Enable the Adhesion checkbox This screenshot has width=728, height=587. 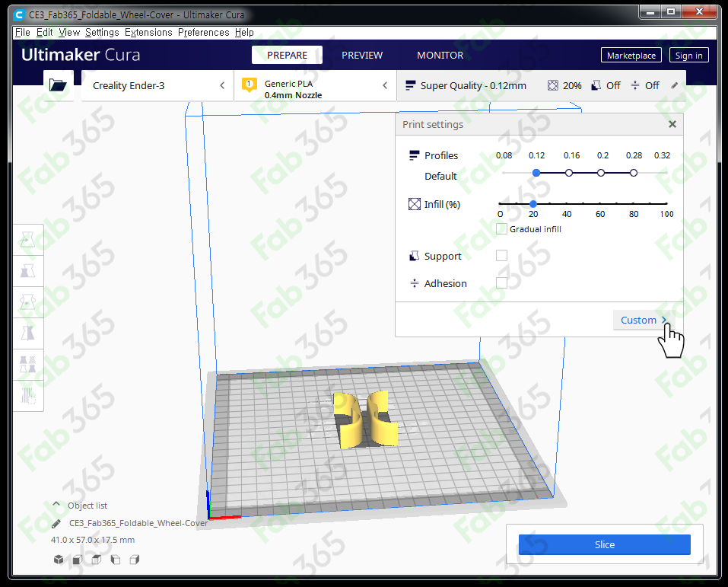click(501, 282)
